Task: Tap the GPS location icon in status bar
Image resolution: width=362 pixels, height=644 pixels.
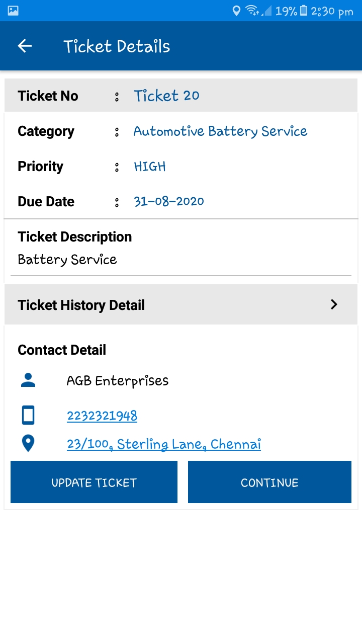Action: (x=236, y=11)
